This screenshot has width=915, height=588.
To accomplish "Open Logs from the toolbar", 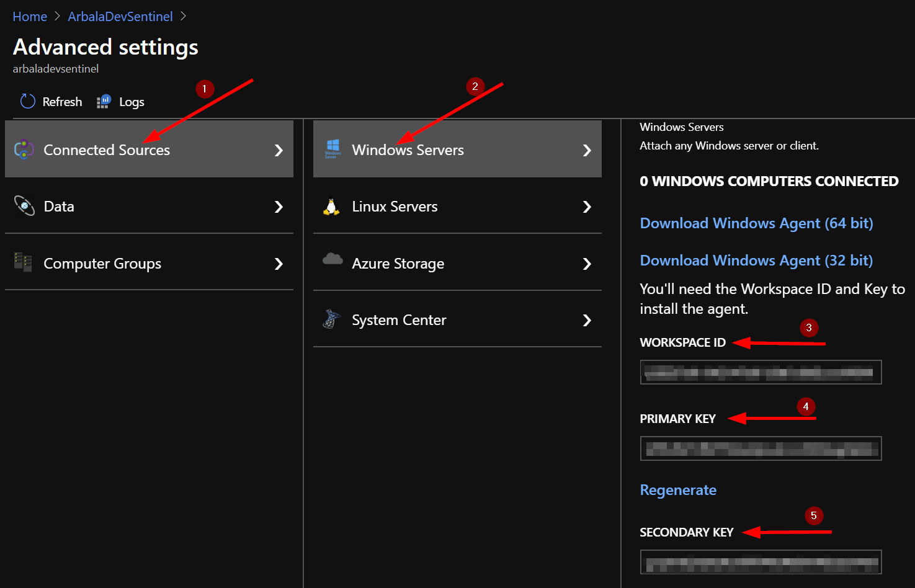I will click(132, 102).
